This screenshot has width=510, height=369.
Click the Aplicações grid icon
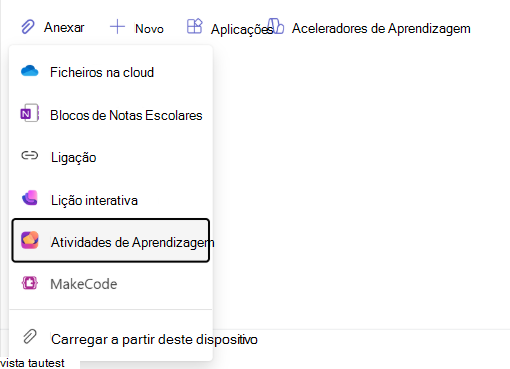click(195, 26)
